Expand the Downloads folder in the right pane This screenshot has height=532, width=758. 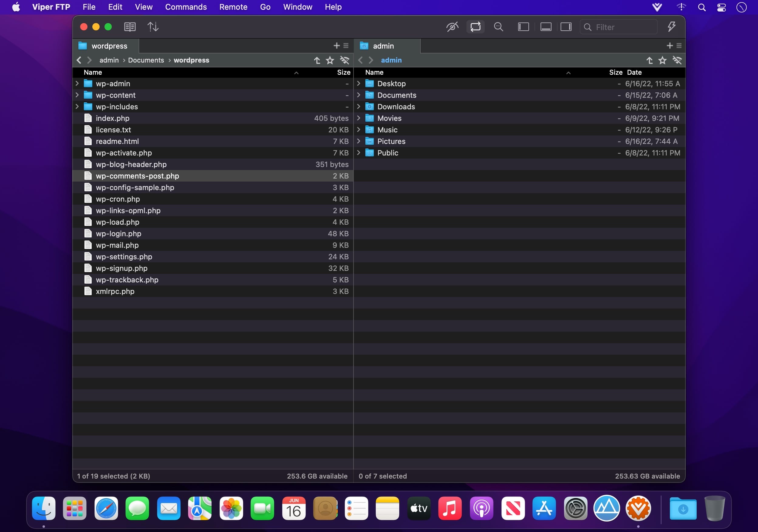tap(359, 107)
